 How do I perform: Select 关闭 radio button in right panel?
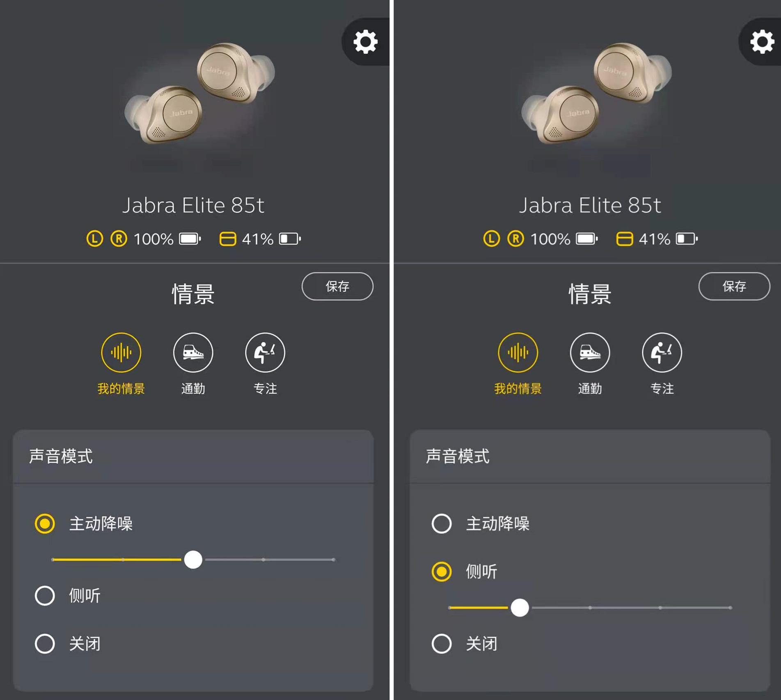tap(442, 643)
